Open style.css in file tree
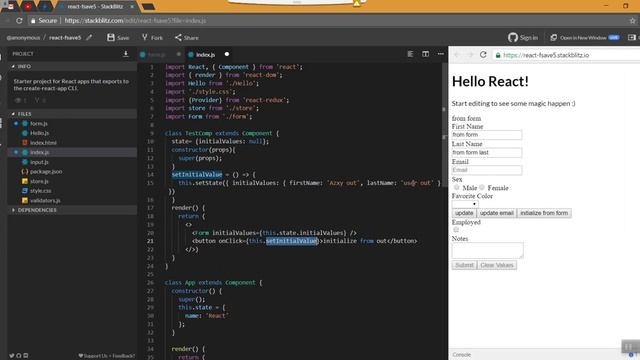This screenshot has width=640, height=360. [40, 191]
